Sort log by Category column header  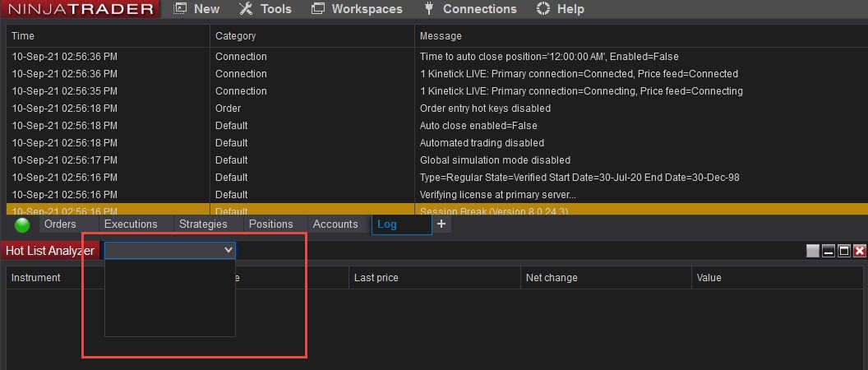[x=312, y=36]
